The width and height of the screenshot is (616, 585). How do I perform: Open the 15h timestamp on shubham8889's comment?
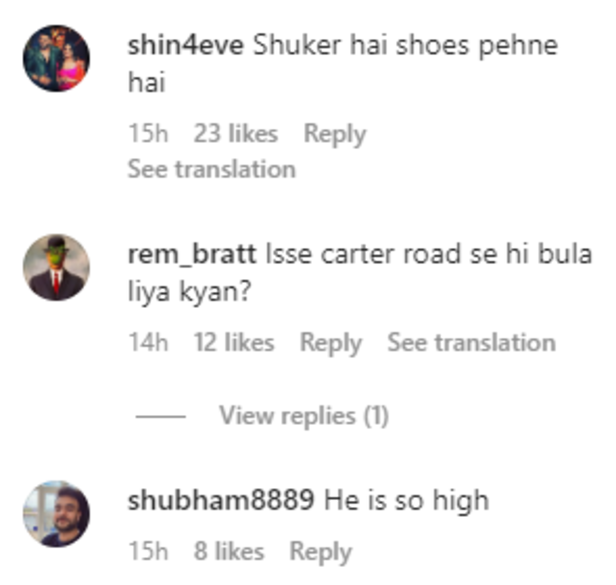click(148, 551)
